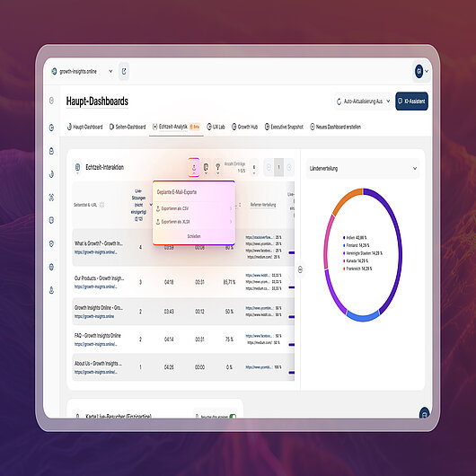The height and width of the screenshot is (476, 476).
Task: Open the https://medium.com/ 25 % referrer link
Action: 260,257
